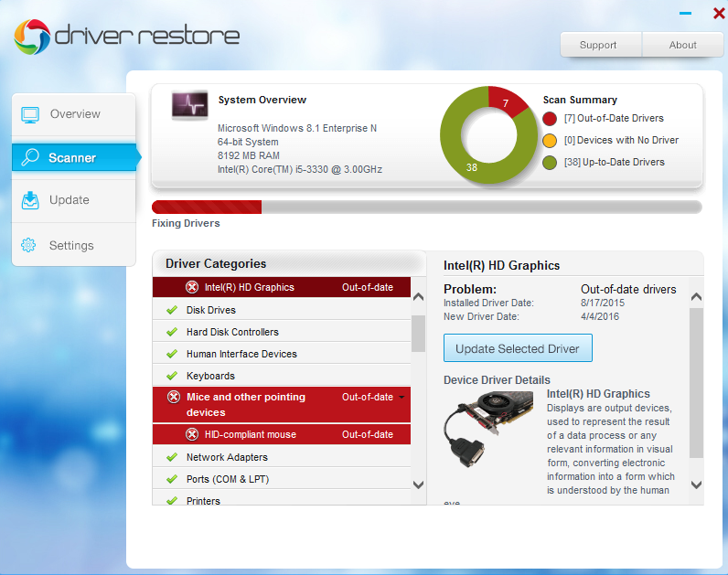Screen dimensions: 728x575
Task: Click the Update download icon
Action: [30, 200]
